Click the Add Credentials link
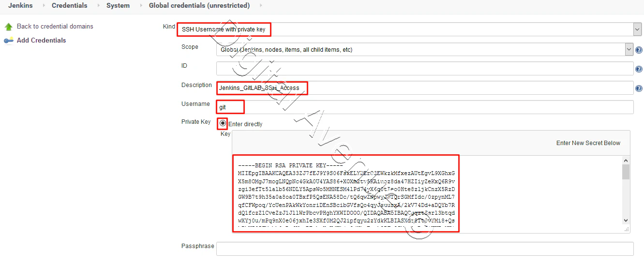 pyautogui.click(x=42, y=41)
